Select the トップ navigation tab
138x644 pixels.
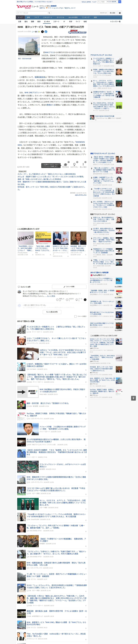tap(20, 17)
